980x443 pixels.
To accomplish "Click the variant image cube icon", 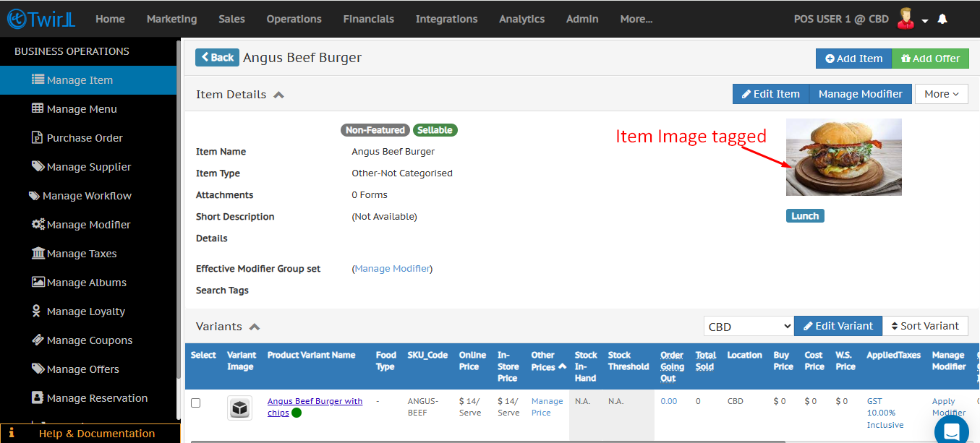I will (x=239, y=408).
